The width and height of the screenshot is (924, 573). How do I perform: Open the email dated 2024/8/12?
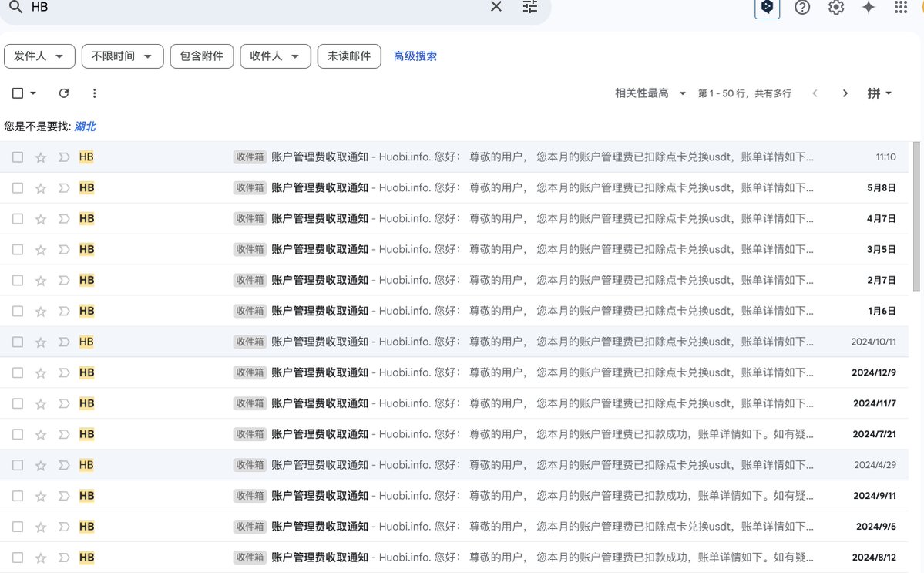pyautogui.click(x=454, y=558)
